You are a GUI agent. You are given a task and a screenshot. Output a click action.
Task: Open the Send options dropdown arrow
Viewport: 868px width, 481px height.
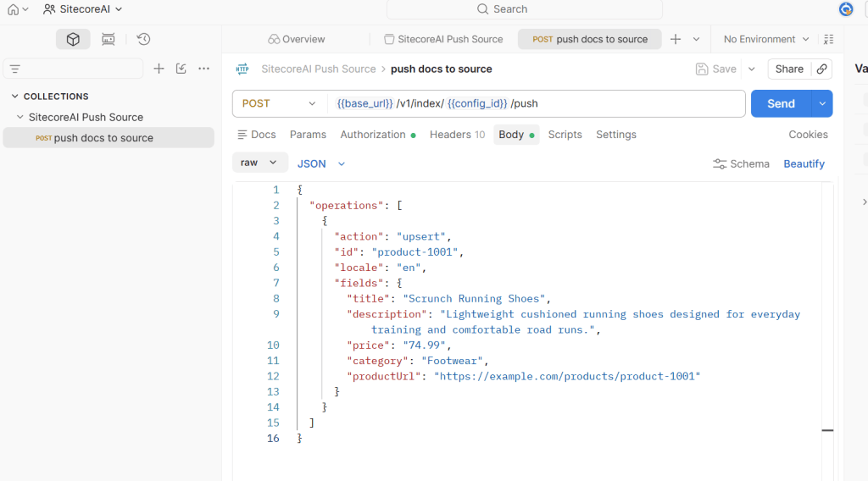click(822, 103)
